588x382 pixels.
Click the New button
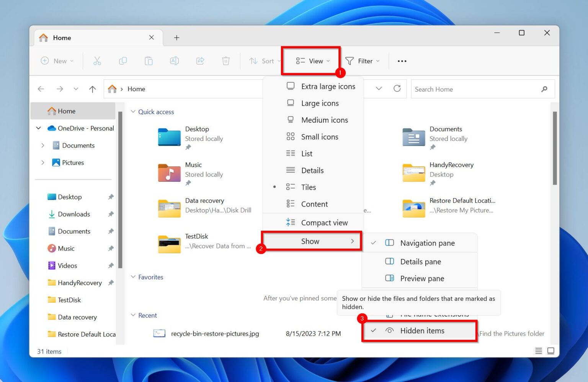coord(57,61)
